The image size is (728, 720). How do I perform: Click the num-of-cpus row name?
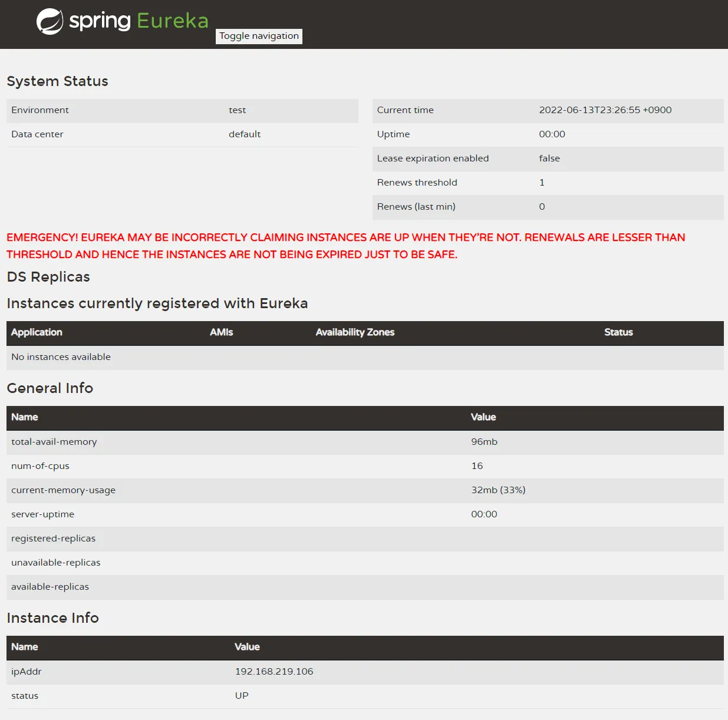40,466
